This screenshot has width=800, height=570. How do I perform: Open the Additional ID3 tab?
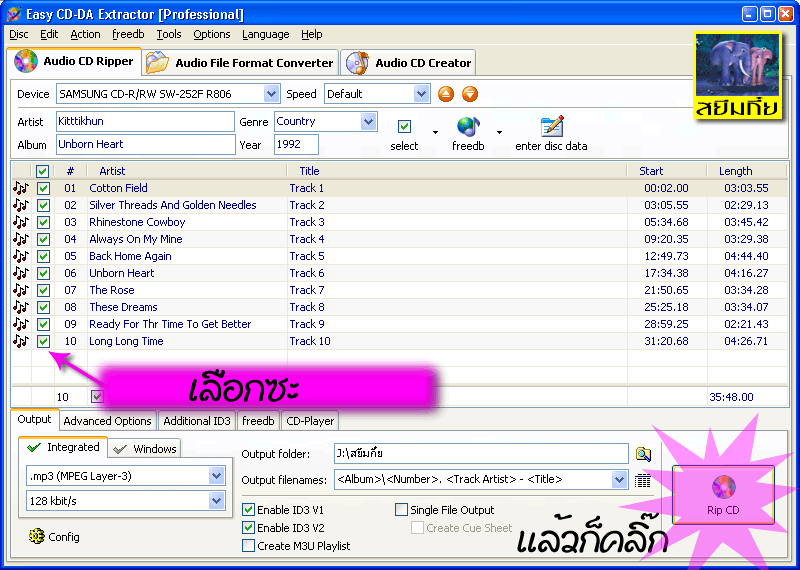click(197, 421)
